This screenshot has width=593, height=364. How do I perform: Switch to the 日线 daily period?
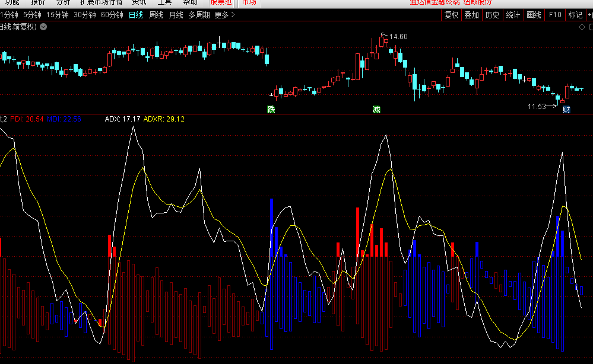tap(135, 15)
